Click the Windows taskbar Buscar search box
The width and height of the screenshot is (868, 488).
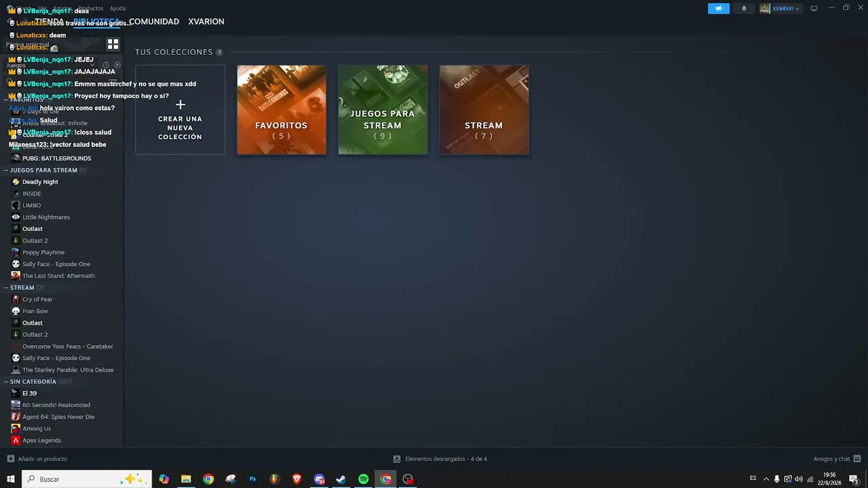87,479
